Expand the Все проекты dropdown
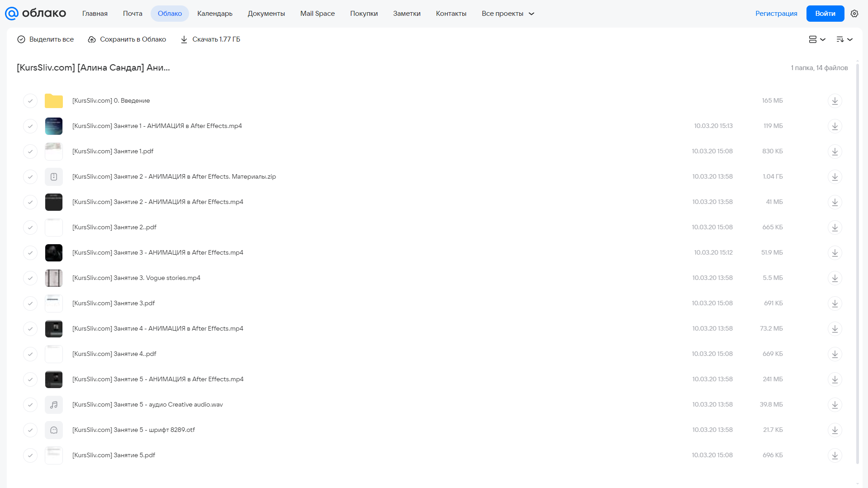 pos(508,14)
